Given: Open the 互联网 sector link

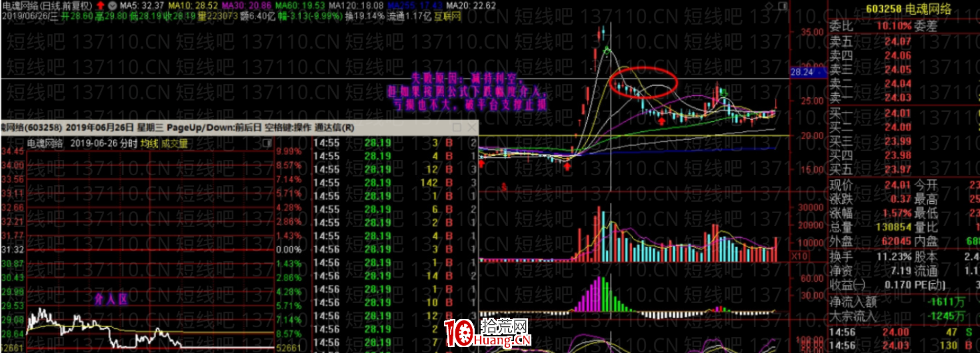Looking at the screenshot, I should [x=447, y=15].
